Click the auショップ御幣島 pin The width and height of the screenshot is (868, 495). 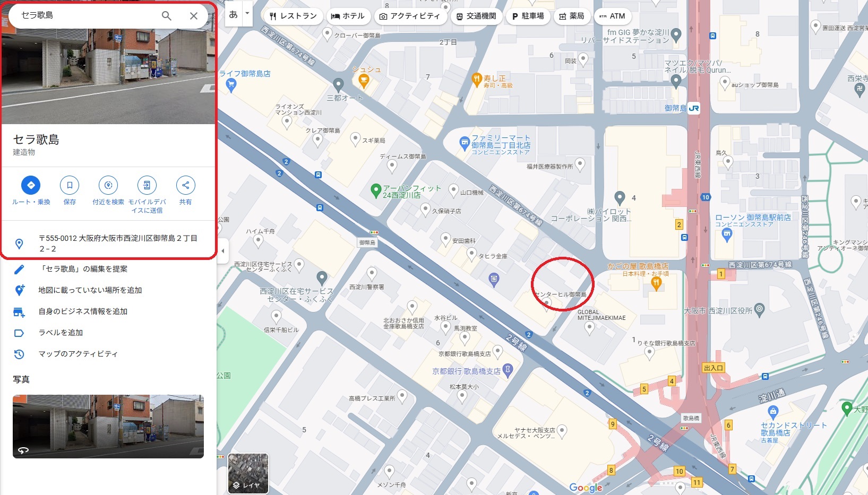pos(725,82)
